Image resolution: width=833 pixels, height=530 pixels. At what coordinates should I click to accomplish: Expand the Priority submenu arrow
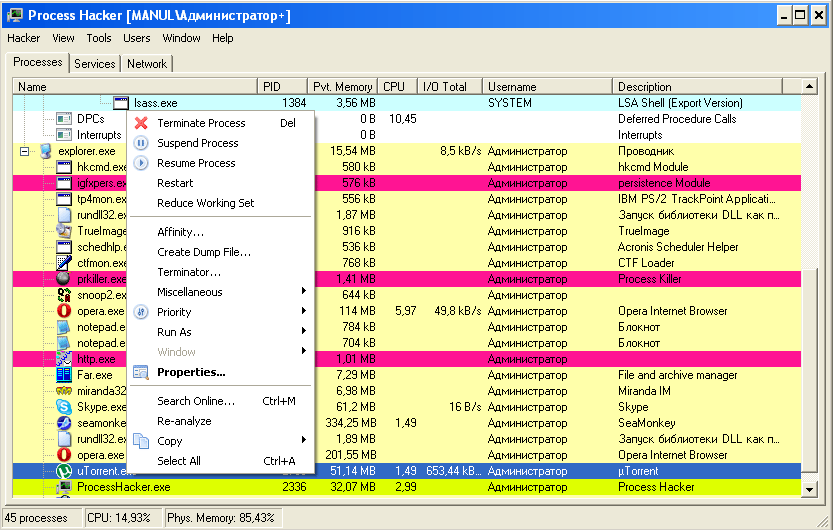point(303,311)
